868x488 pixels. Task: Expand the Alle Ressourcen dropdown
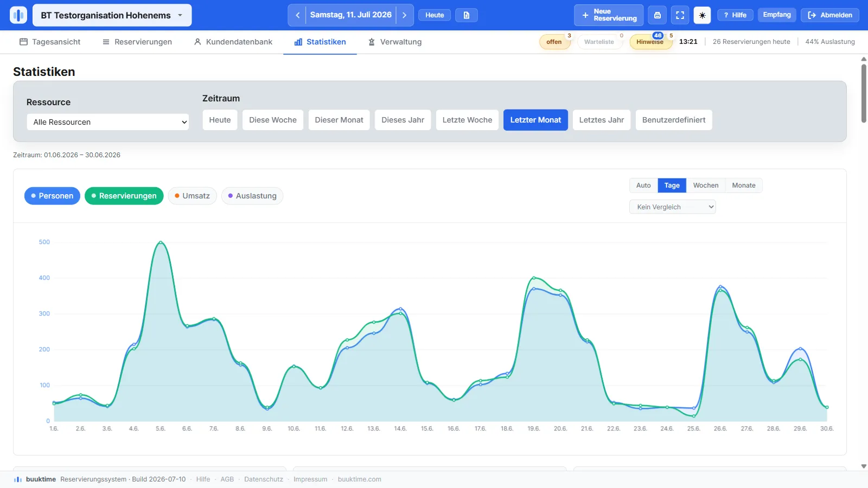pos(108,122)
